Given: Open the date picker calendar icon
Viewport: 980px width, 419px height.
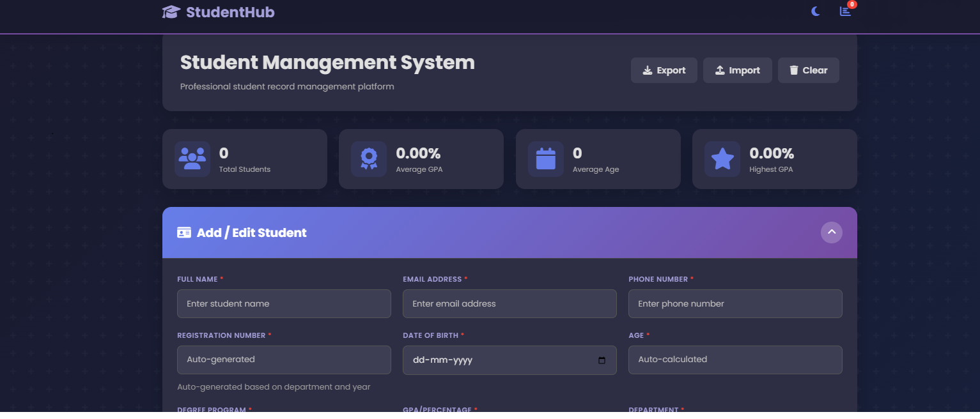Looking at the screenshot, I should 602,360.
